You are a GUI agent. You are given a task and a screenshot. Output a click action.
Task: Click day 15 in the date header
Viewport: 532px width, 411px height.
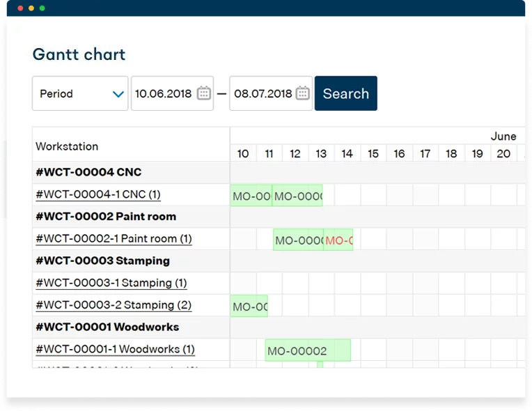pos(373,154)
